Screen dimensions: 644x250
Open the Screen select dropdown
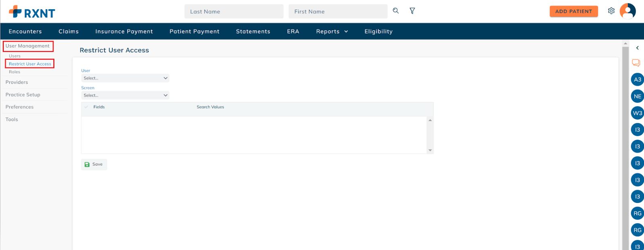[125, 95]
